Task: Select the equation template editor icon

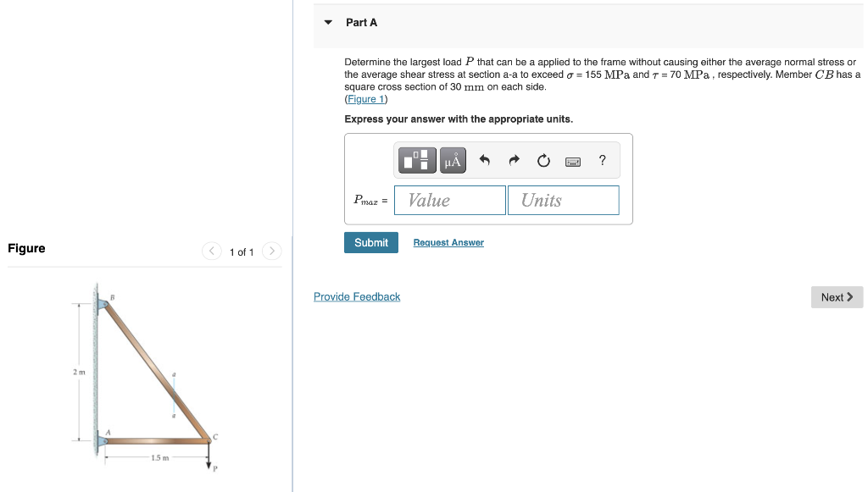Action: 416,160
